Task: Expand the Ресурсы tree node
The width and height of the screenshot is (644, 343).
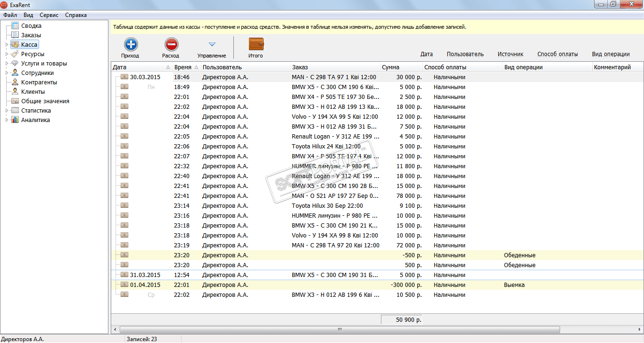Action: point(7,54)
